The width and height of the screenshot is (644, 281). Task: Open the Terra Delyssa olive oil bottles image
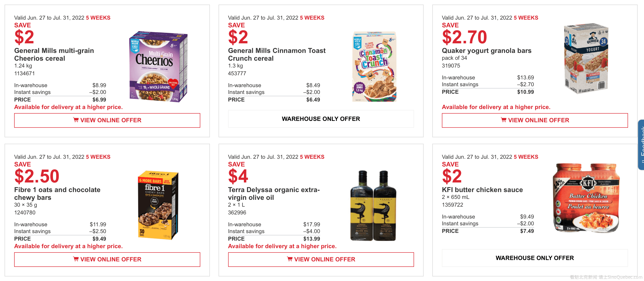tap(373, 205)
